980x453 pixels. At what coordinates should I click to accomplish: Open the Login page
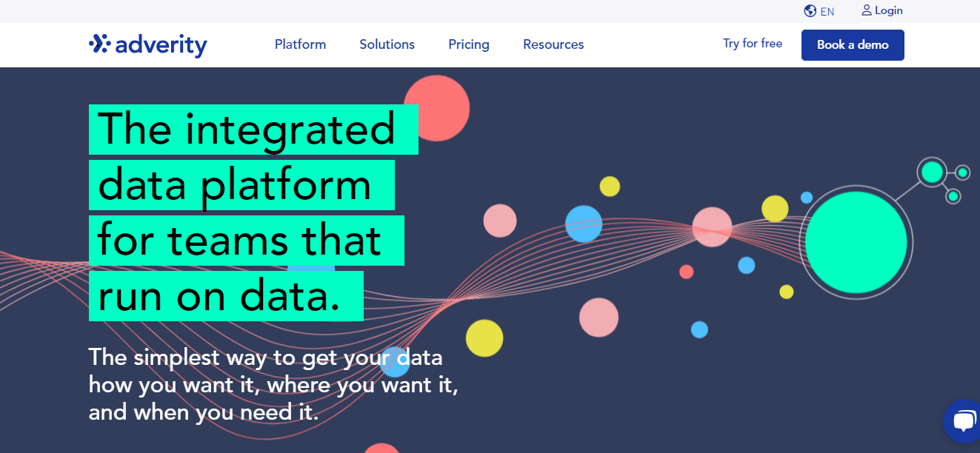(881, 10)
